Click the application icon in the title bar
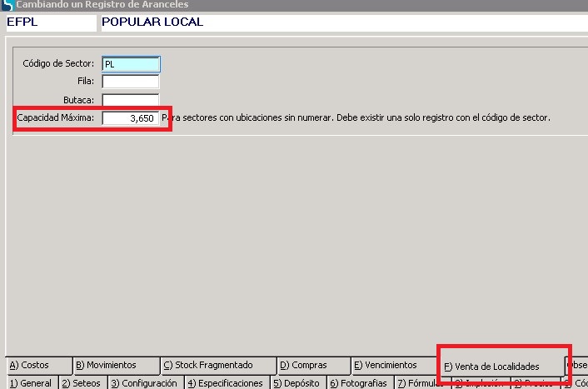Viewport: 588px width, 389px height. click(x=7, y=5)
